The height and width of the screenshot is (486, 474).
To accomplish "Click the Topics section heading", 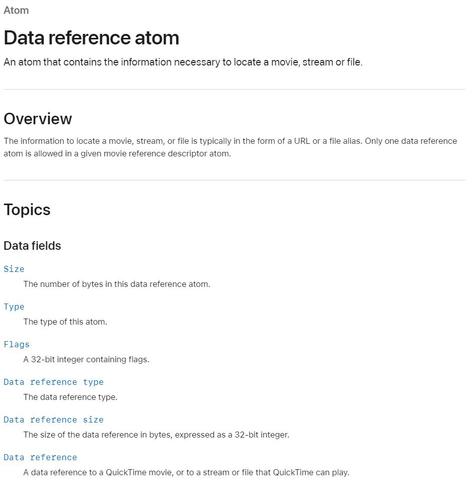I will [x=27, y=210].
